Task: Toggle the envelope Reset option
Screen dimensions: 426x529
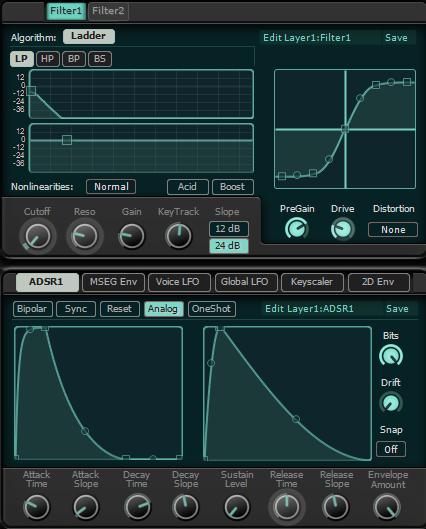Action: coord(120,309)
